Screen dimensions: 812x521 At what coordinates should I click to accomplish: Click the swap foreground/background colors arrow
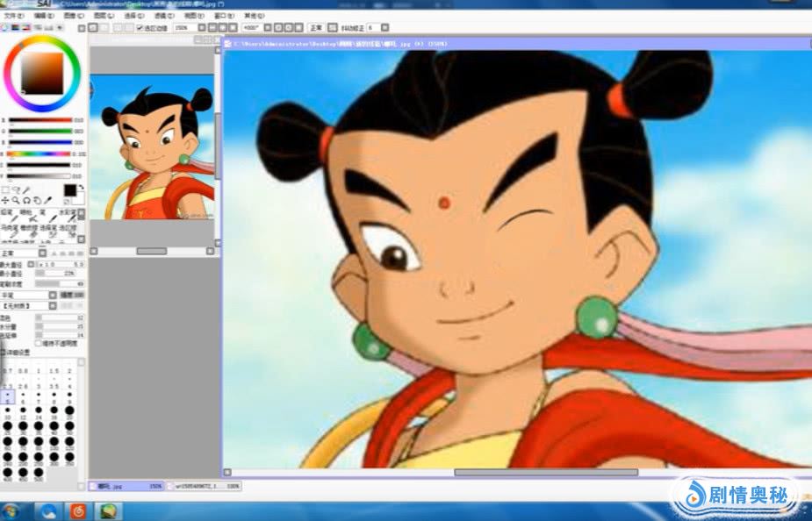coord(81,188)
